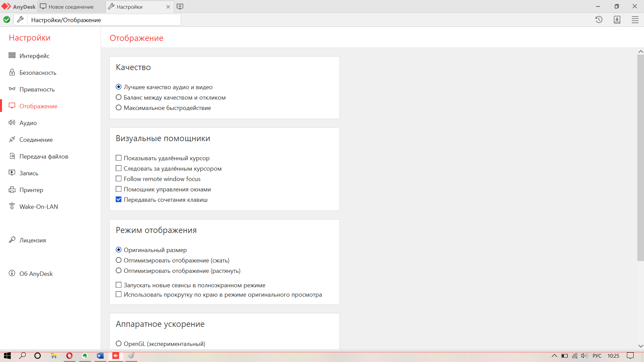Open new tab with plus icon
Viewport: 644px width, 362px height.
click(x=180, y=7)
